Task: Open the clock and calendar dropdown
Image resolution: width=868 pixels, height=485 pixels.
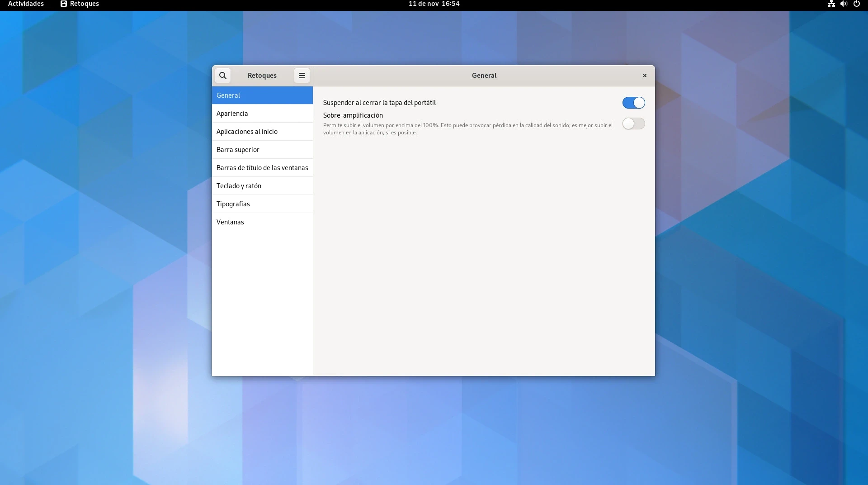Action: pos(434,4)
